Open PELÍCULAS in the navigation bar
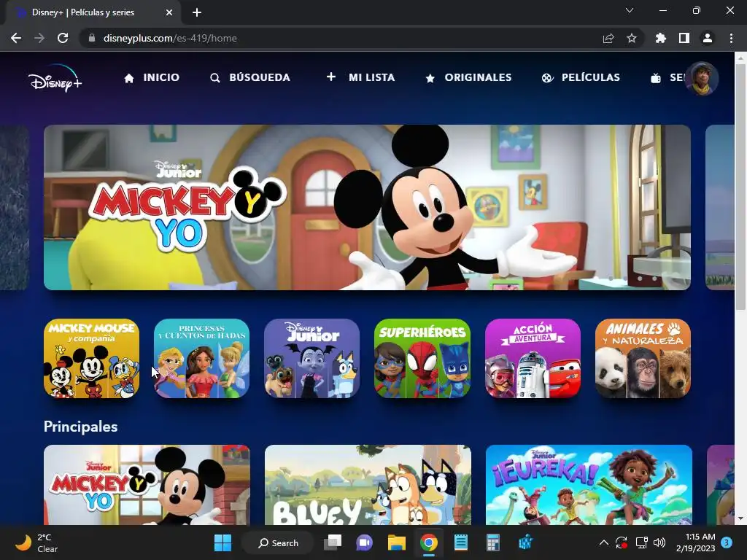 [581, 77]
